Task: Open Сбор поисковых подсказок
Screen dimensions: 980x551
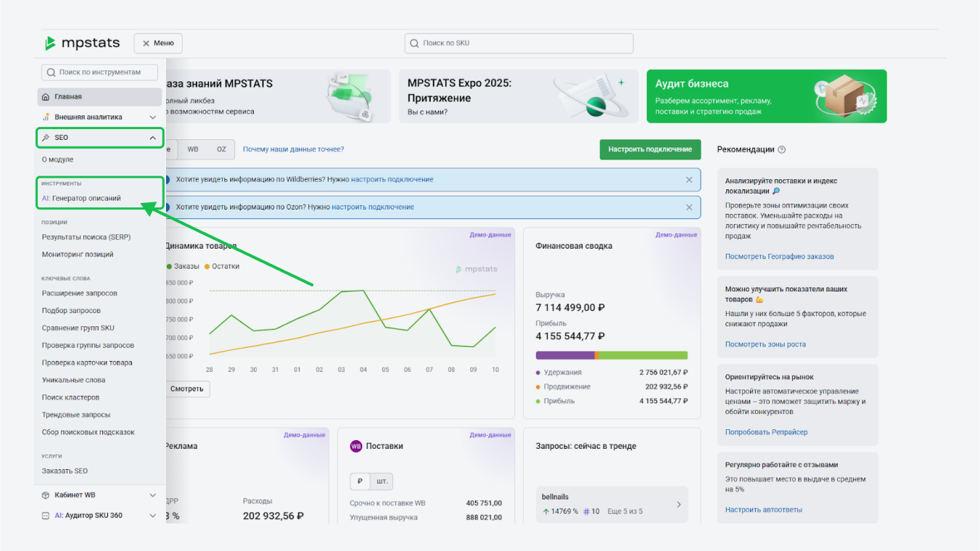Action: click(88, 433)
